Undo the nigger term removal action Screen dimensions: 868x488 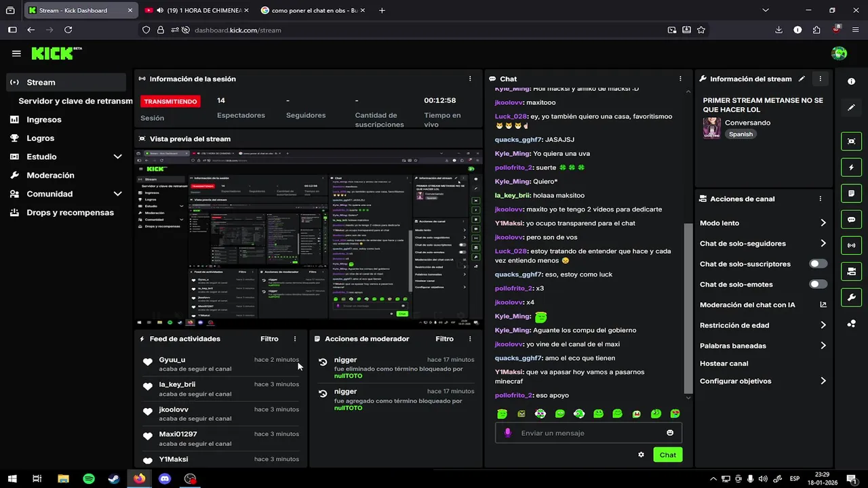click(x=323, y=363)
